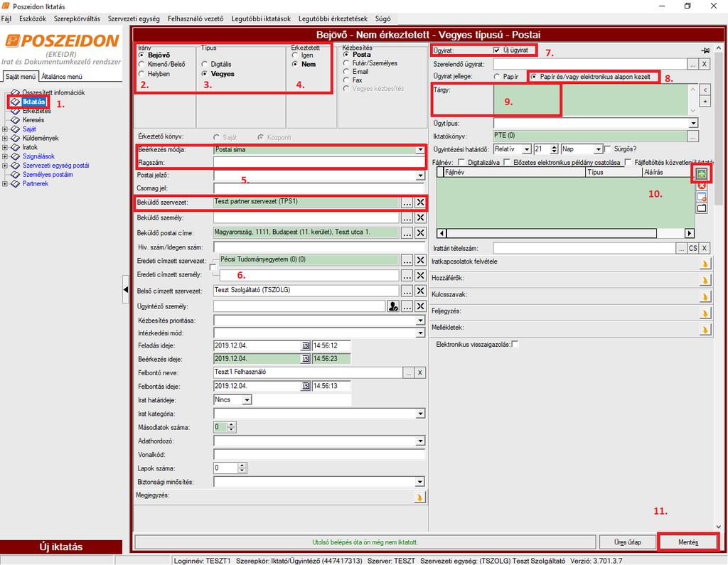This screenshot has height=565, width=728.
Task: Tick Digitalizálva checkbox
Action: (x=461, y=162)
